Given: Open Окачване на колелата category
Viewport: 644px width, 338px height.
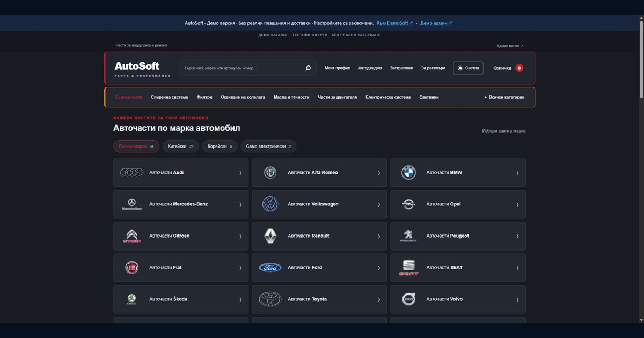Looking at the screenshot, I should pos(243,97).
